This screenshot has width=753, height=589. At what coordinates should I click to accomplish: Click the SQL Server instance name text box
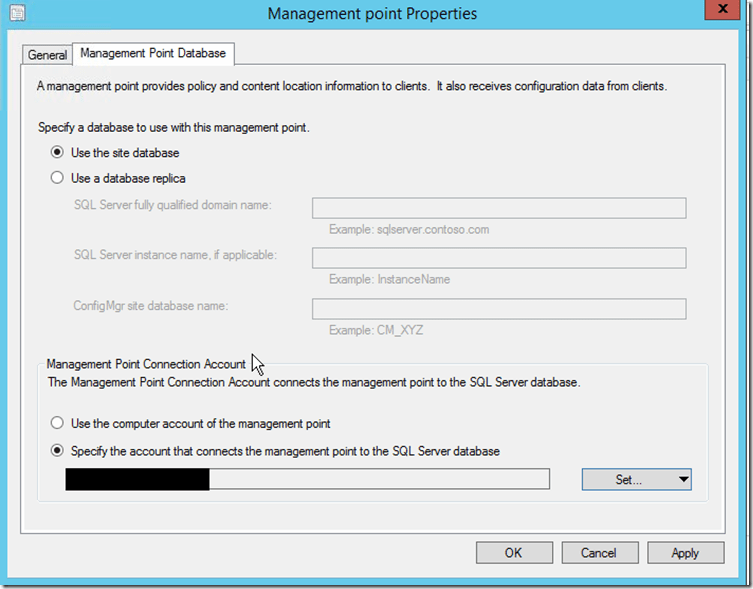(498, 258)
